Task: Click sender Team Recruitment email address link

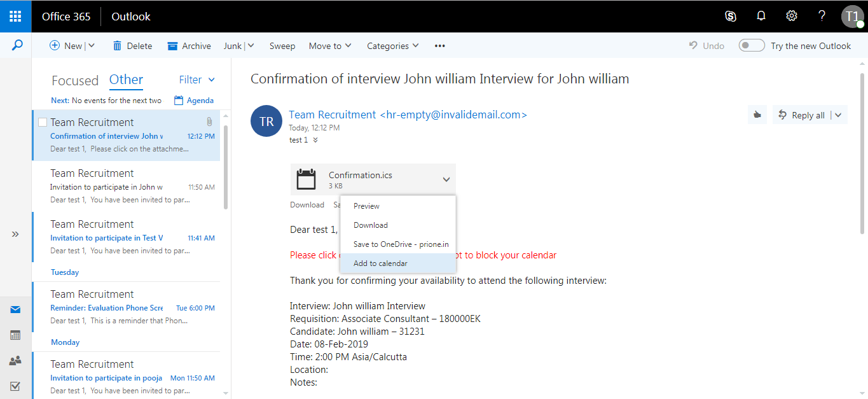Action: pos(408,115)
